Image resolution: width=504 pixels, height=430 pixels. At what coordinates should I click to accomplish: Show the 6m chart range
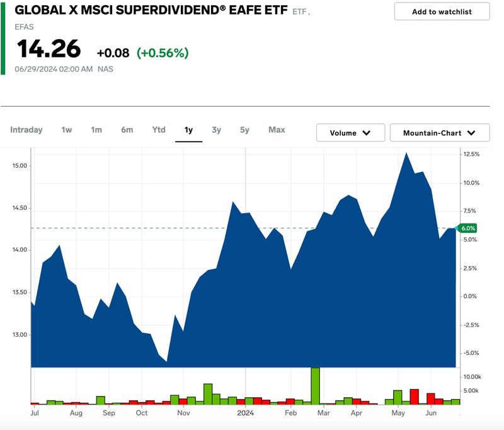coord(127,130)
